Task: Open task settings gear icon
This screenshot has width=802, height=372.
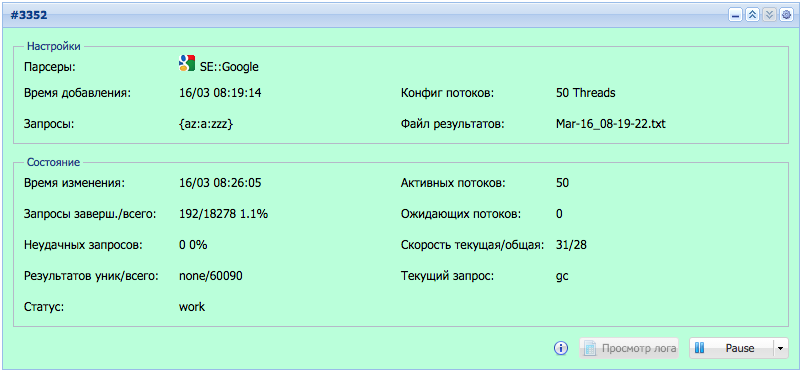Action: [x=786, y=15]
